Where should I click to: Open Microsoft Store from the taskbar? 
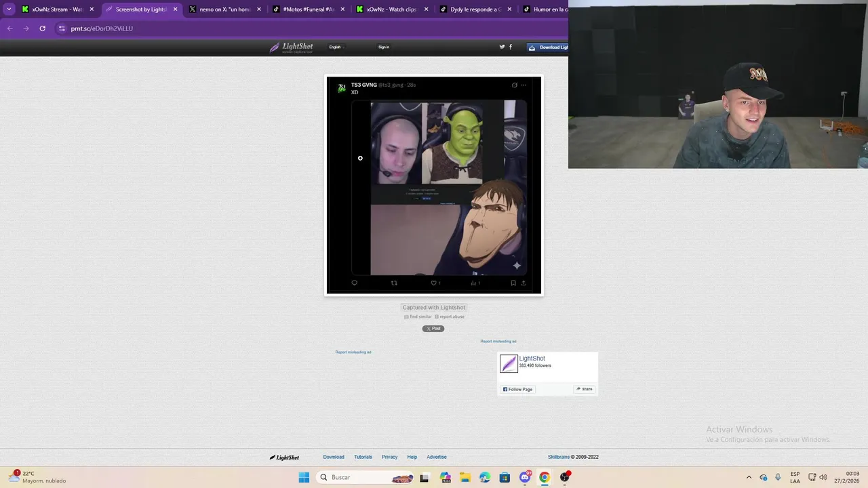click(505, 477)
